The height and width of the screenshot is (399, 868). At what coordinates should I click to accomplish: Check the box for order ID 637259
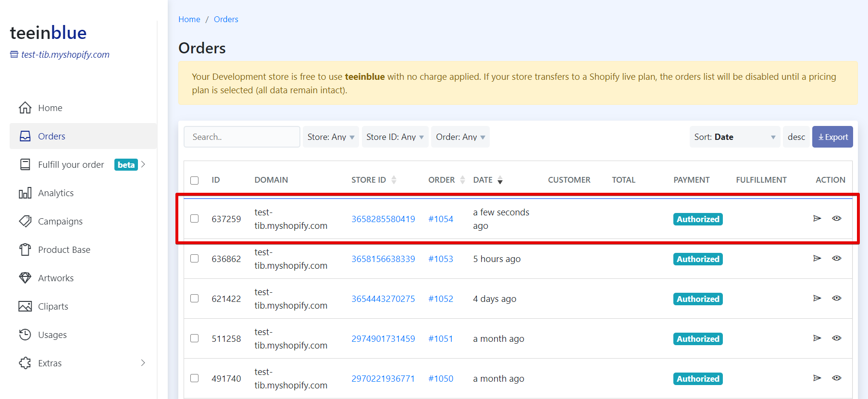194,218
